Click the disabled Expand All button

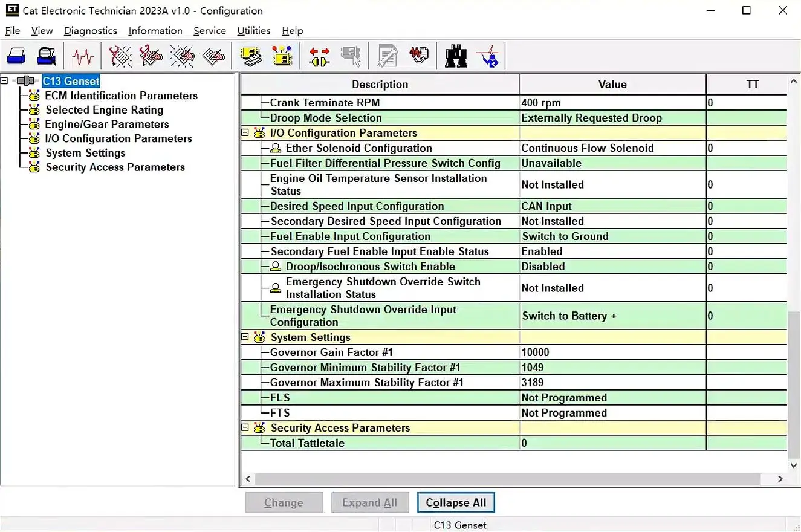point(370,502)
